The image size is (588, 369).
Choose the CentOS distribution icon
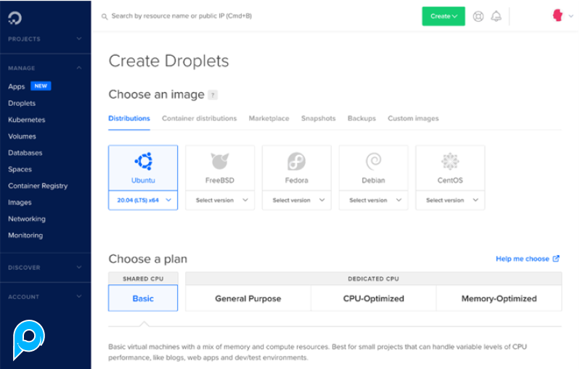pos(450,162)
